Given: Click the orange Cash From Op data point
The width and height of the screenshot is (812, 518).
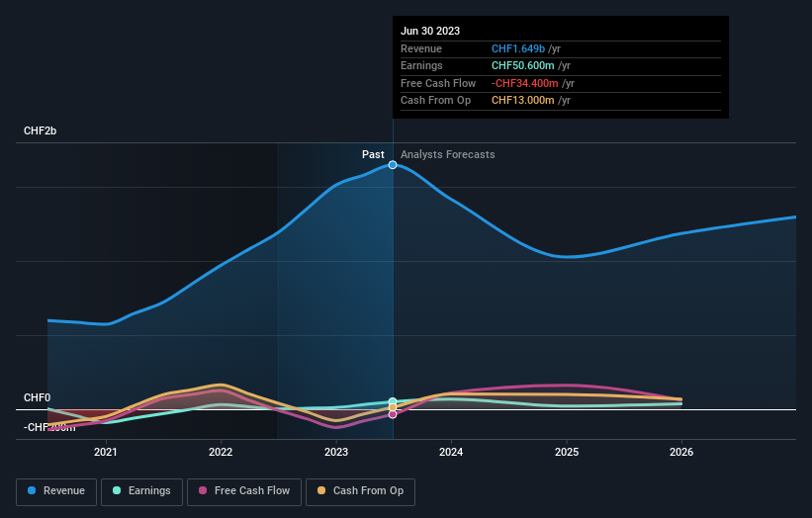Looking at the screenshot, I should 393,407.
